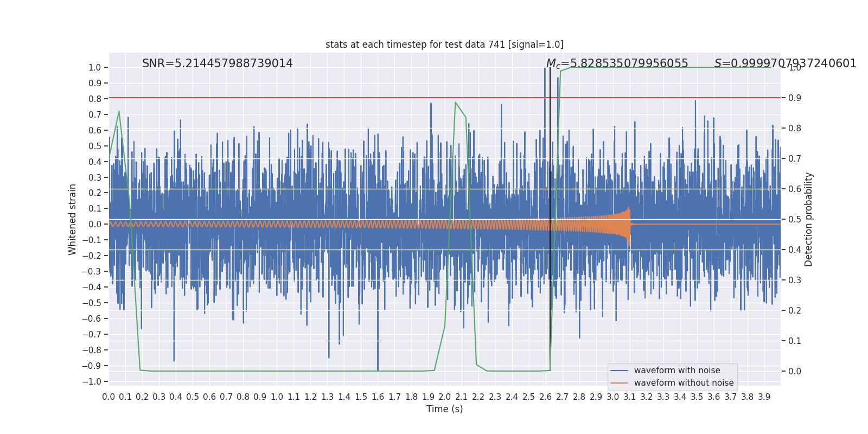
Task: Click the 'waveform without noise' legend label
Action: [684, 383]
